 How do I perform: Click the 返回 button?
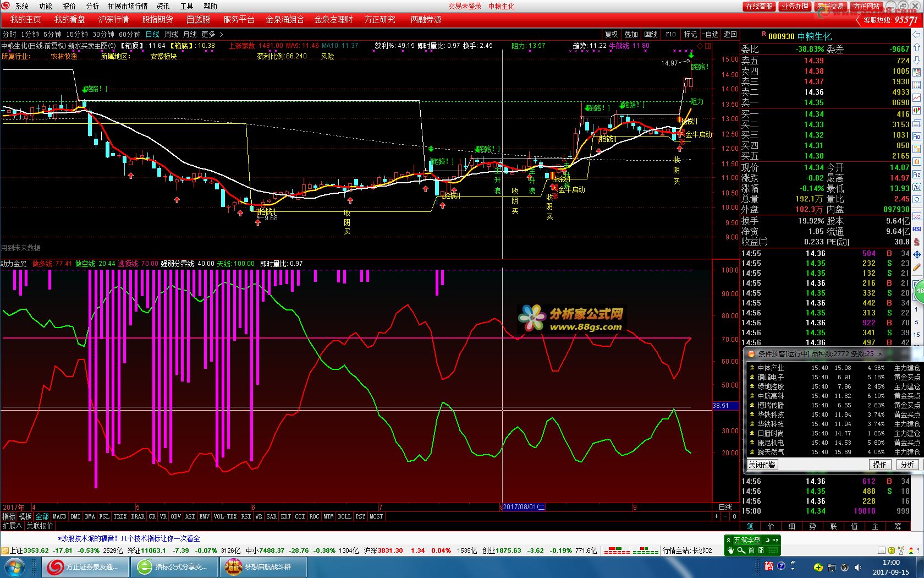click(730, 34)
